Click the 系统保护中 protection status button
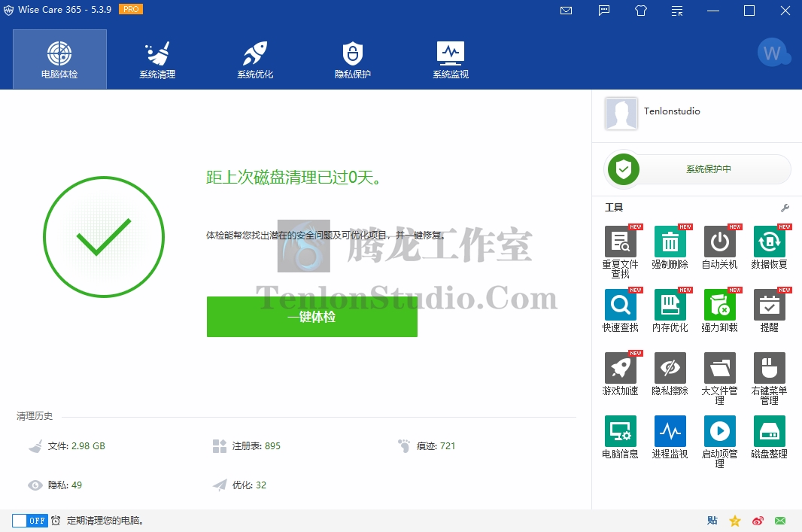 click(x=697, y=169)
